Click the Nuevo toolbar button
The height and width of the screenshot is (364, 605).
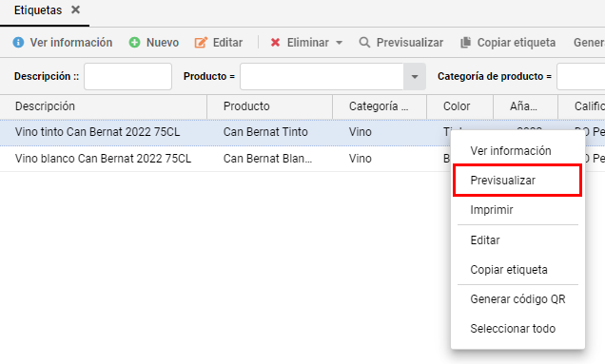coord(154,43)
